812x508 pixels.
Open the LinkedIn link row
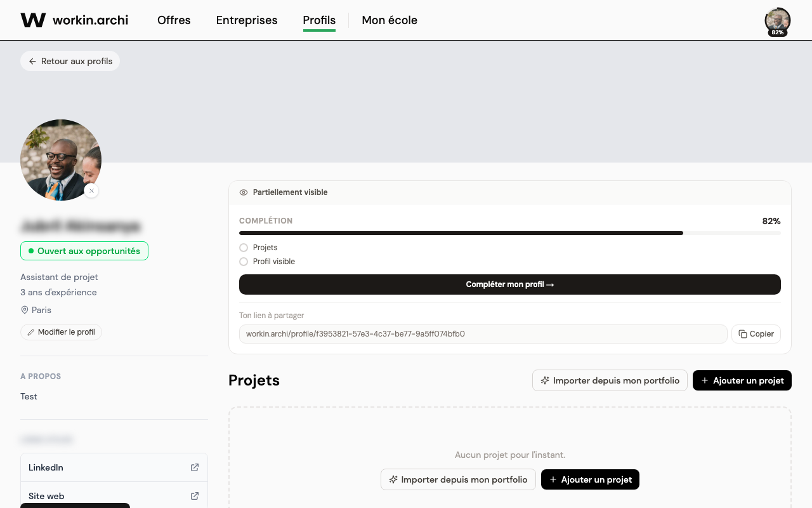pos(114,467)
